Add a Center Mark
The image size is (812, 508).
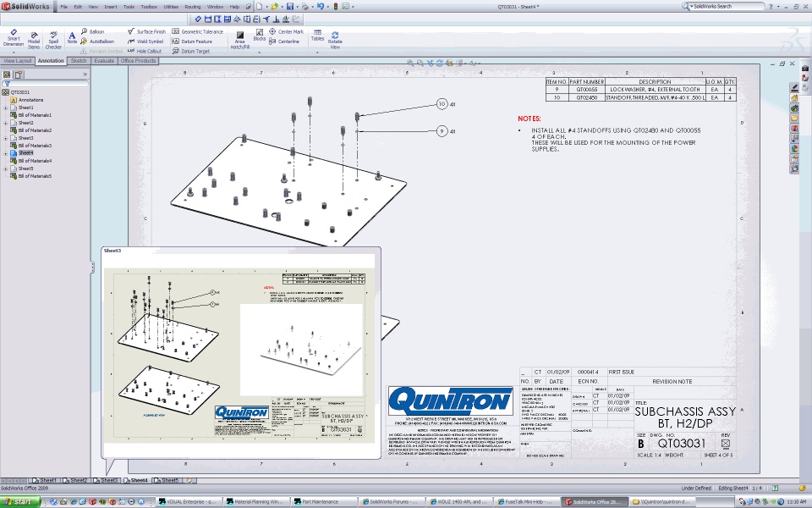click(x=287, y=31)
